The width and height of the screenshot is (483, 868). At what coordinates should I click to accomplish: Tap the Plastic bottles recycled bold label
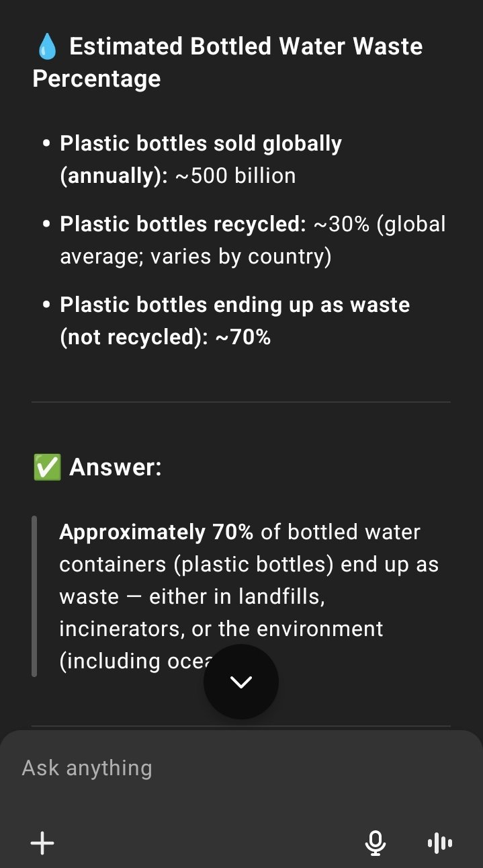pyautogui.click(x=183, y=224)
